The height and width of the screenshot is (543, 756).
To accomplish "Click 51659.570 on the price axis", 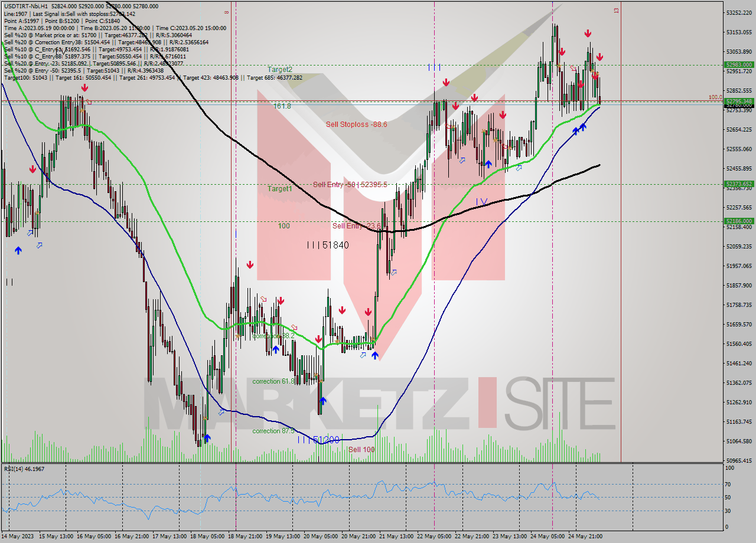I will click(739, 324).
